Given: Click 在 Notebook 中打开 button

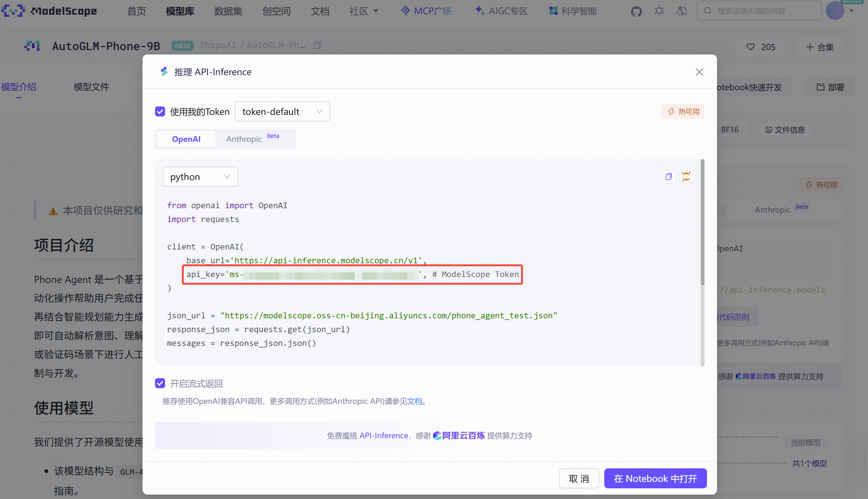Looking at the screenshot, I should [x=655, y=478].
